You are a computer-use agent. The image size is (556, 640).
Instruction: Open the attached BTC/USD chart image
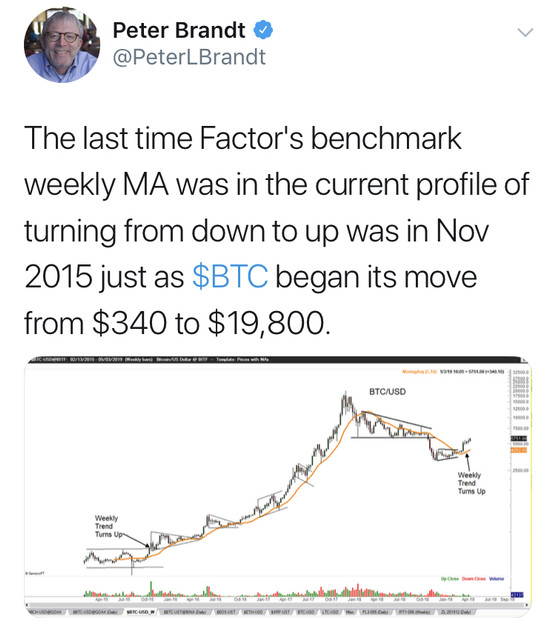(278, 486)
